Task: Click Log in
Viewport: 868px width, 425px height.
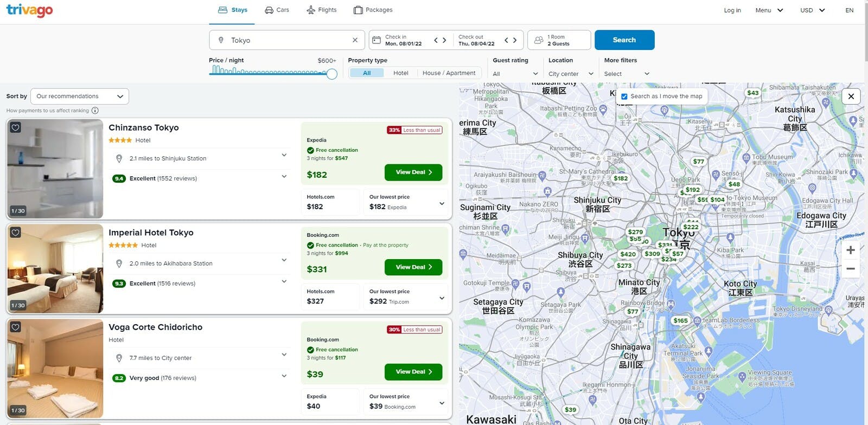Action: coord(732,10)
